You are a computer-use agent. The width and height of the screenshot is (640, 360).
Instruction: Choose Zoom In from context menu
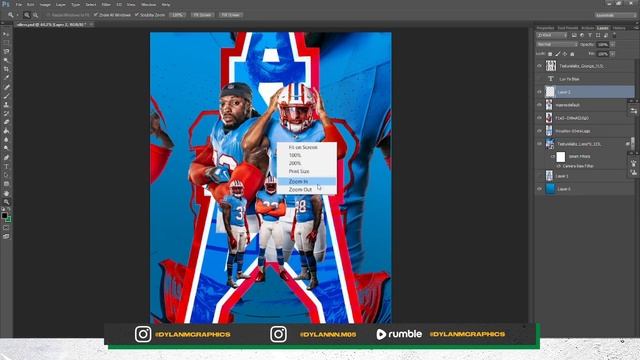(x=307, y=181)
